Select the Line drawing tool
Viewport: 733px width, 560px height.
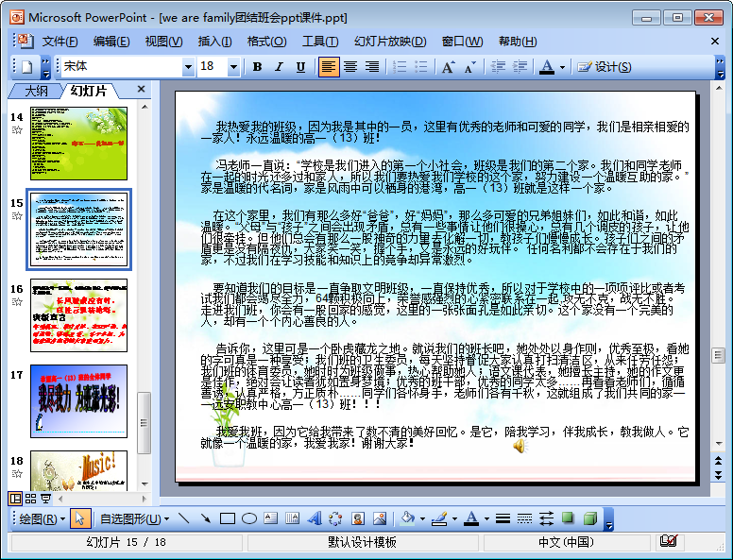pyautogui.click(x=183, y=518)
